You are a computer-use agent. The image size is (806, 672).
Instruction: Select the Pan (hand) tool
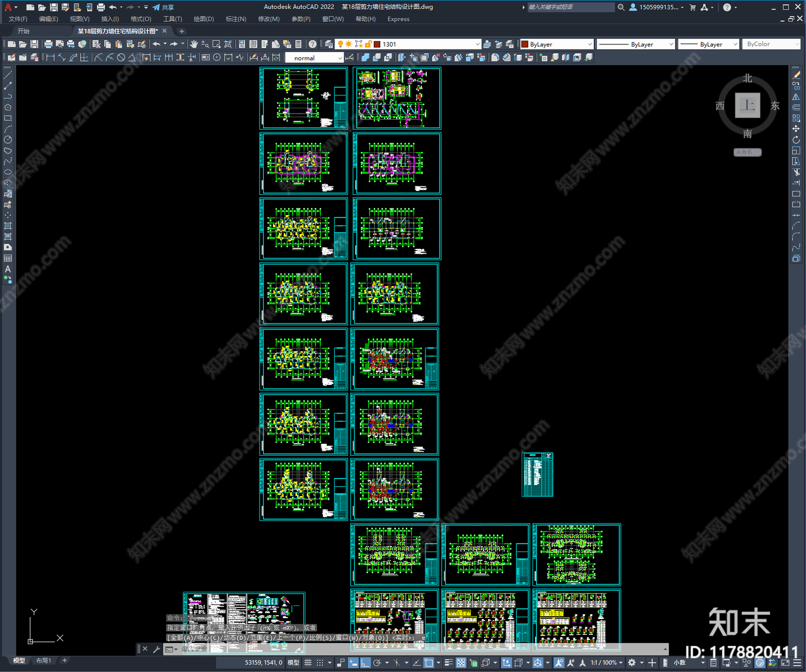click(194, 44)
